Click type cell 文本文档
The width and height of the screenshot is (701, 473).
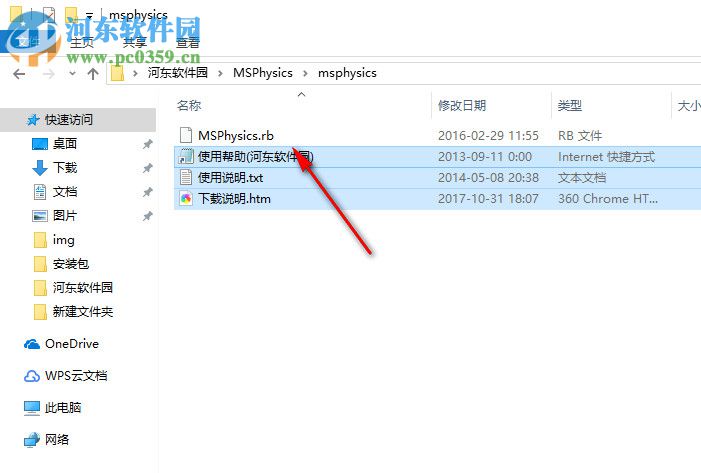point(582,177)
